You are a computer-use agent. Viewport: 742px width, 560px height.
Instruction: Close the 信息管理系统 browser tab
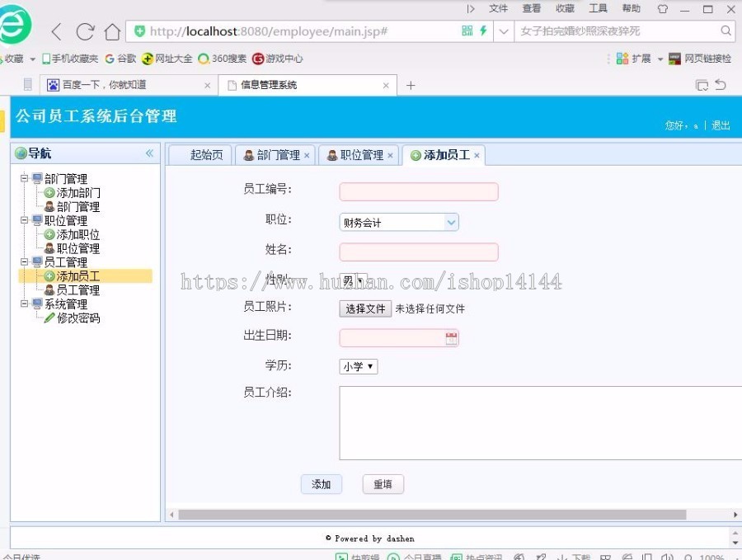coord(386,85)
